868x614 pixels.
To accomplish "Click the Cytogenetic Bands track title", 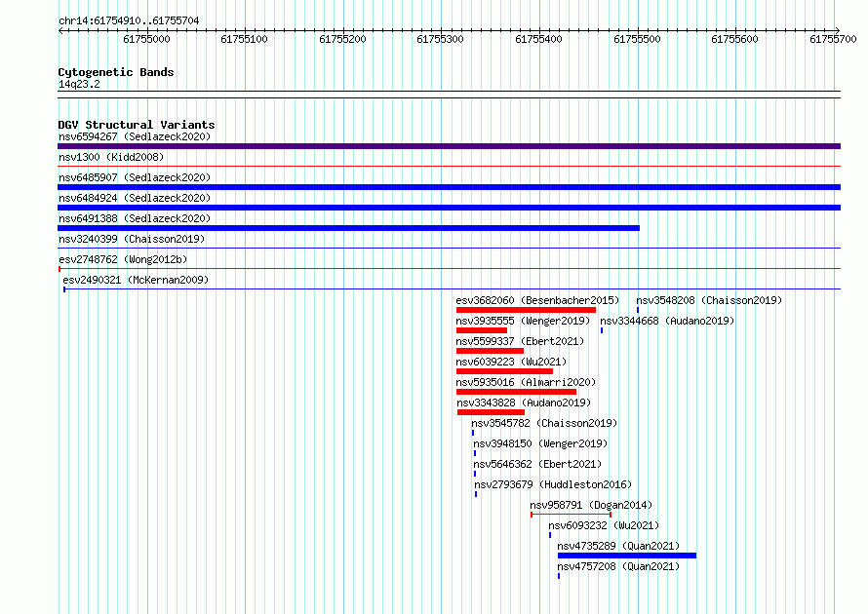I will coord(116,72).
